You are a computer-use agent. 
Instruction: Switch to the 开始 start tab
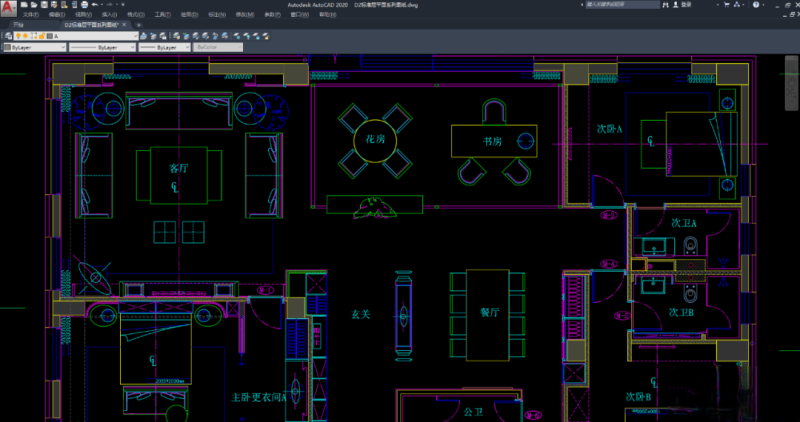[x=18, y=25]
